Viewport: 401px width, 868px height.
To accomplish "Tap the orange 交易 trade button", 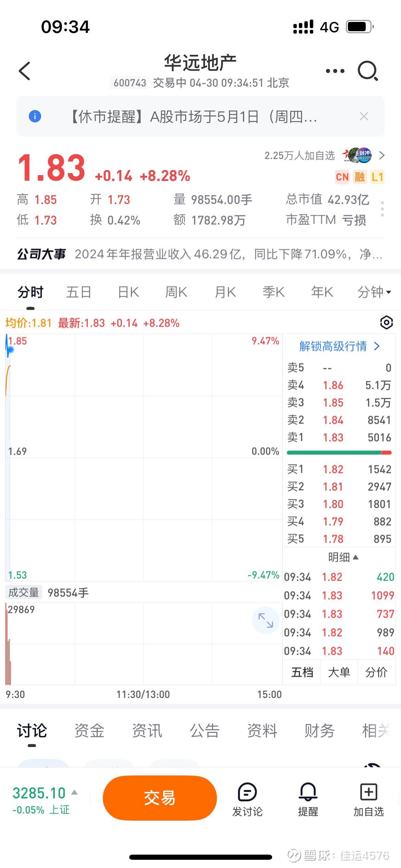I will click(160, 798).
